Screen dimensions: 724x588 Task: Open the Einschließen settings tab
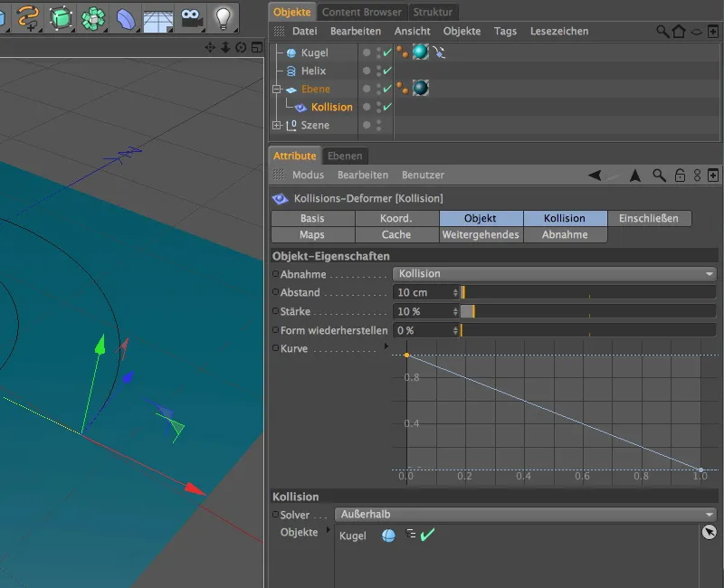click(649, 218)
